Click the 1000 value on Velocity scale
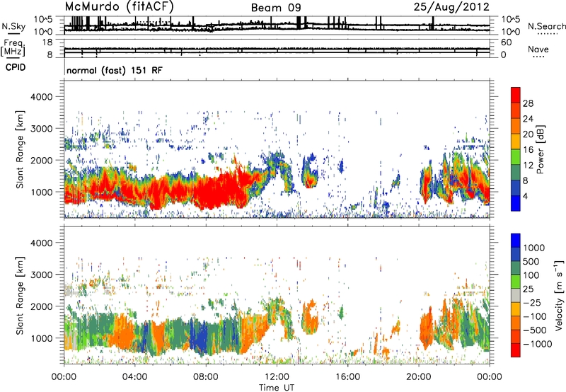 534,248
